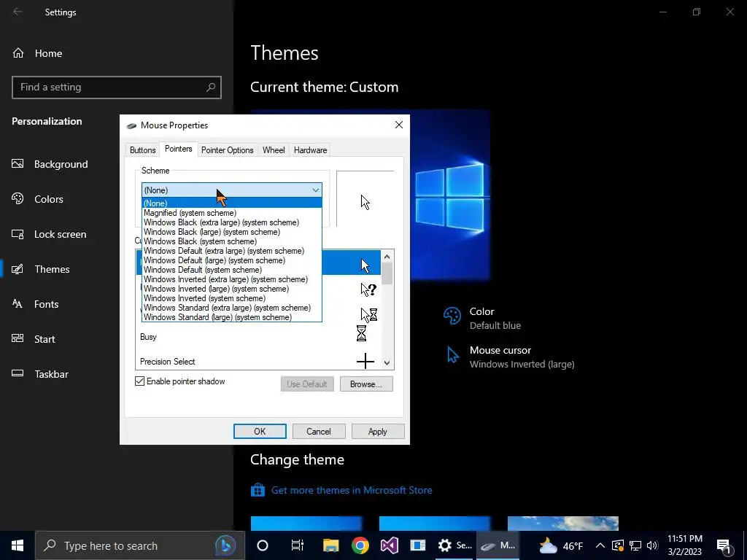Select (None) in the scheme list
Screen dimensions: 747x560
(x=232, y=203)
